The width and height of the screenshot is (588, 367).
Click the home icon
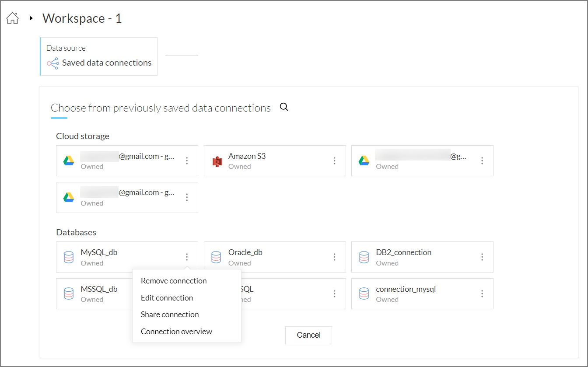pyautogui.click(x=13, y=18)
